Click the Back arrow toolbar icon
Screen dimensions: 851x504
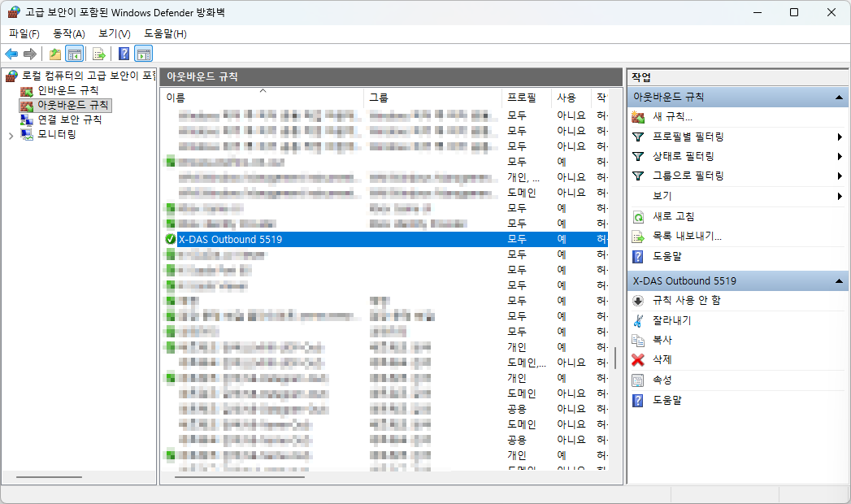point(11,54)
